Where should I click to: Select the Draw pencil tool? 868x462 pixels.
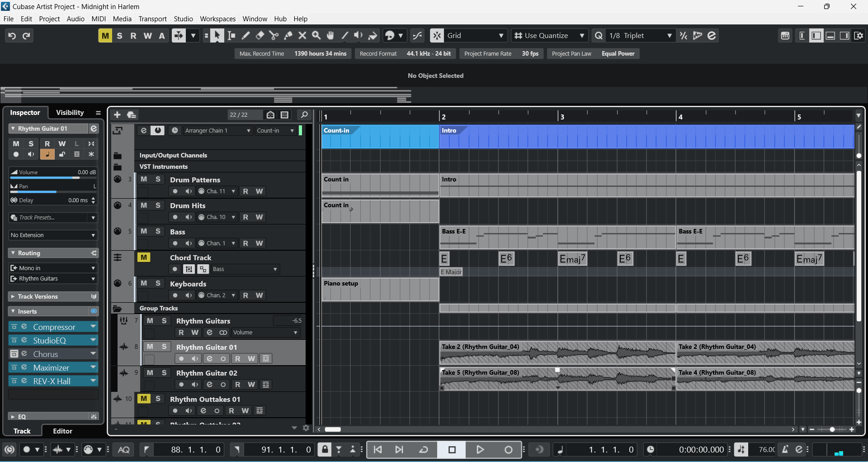pyautogui.click(x=245, y=36)
